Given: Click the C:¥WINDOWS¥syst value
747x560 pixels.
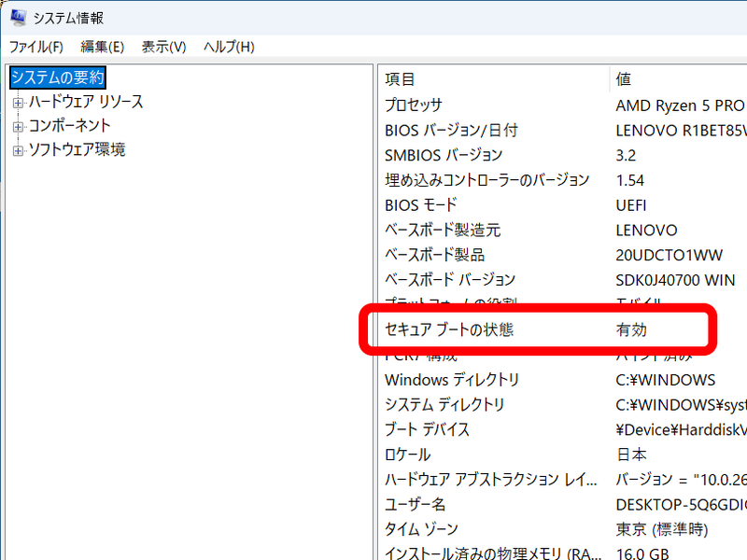Looking at the screenshot, I should pyautogui.click(x=681, y=405).
